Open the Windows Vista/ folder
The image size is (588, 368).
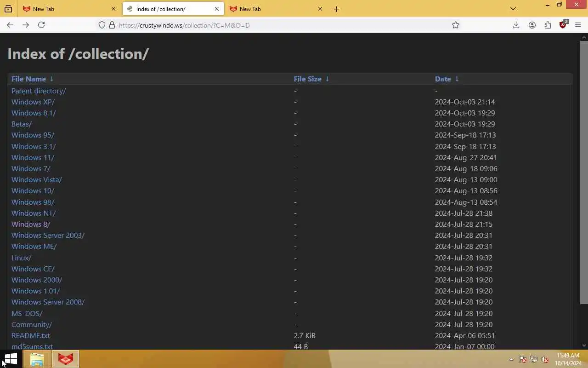(x=37, y=180)
